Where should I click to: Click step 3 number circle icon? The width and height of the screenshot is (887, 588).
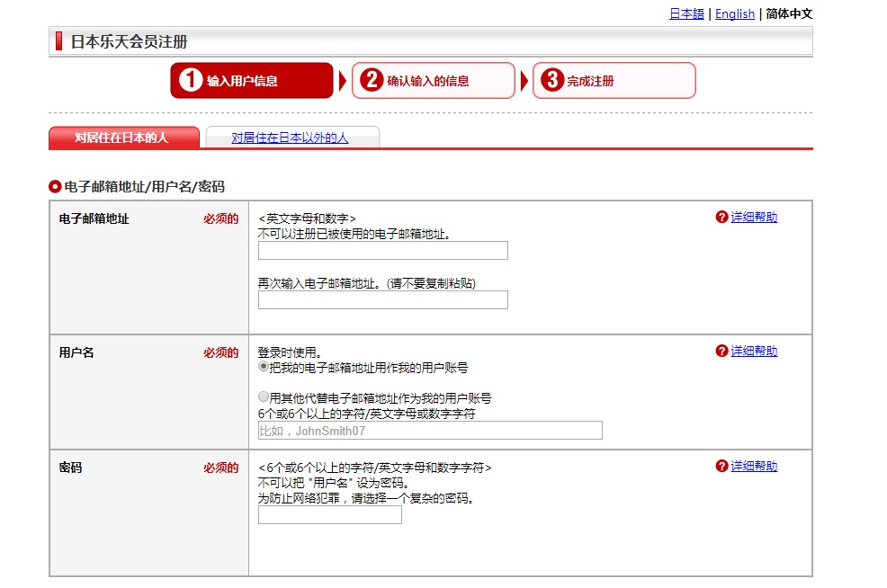551,81
